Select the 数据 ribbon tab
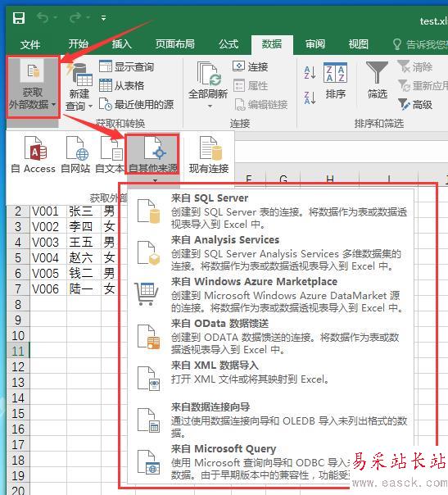 [x=272, y=44]
